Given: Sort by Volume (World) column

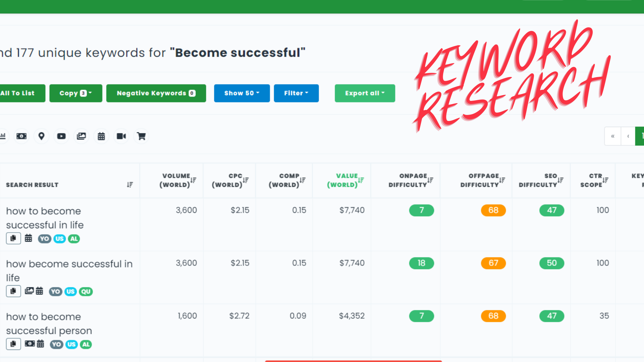Looking at the screenshot, I should pos(193,180).
